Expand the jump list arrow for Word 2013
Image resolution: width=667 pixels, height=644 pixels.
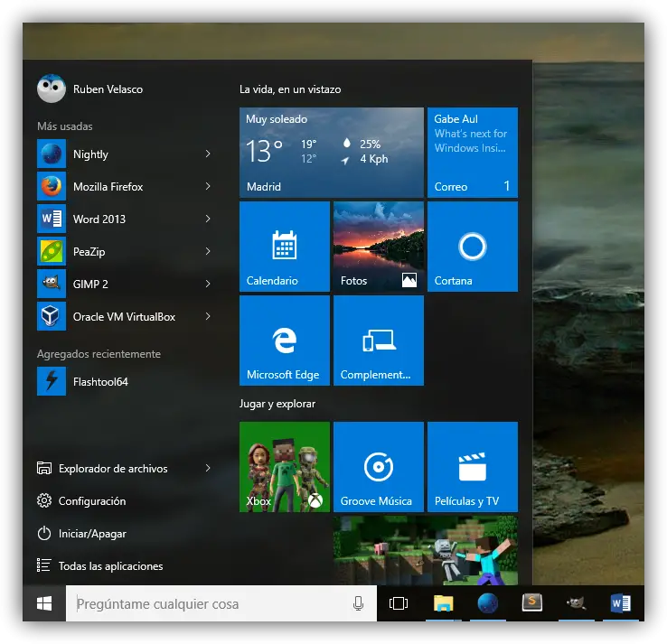click(x=208, y=219)
